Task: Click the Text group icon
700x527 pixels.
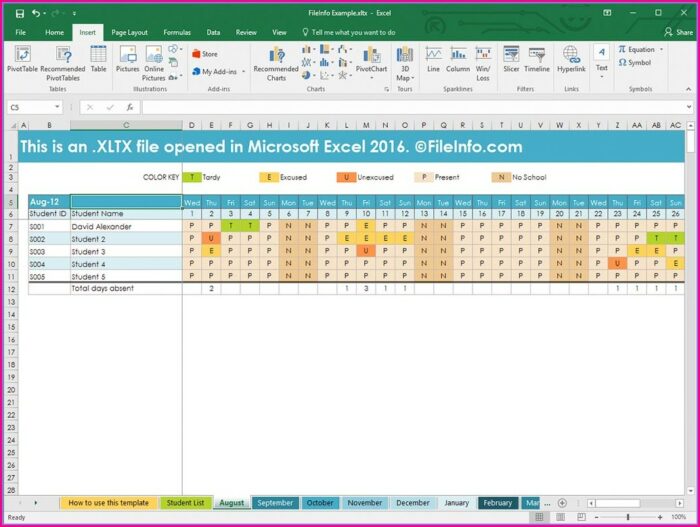Action: (602, 60)
